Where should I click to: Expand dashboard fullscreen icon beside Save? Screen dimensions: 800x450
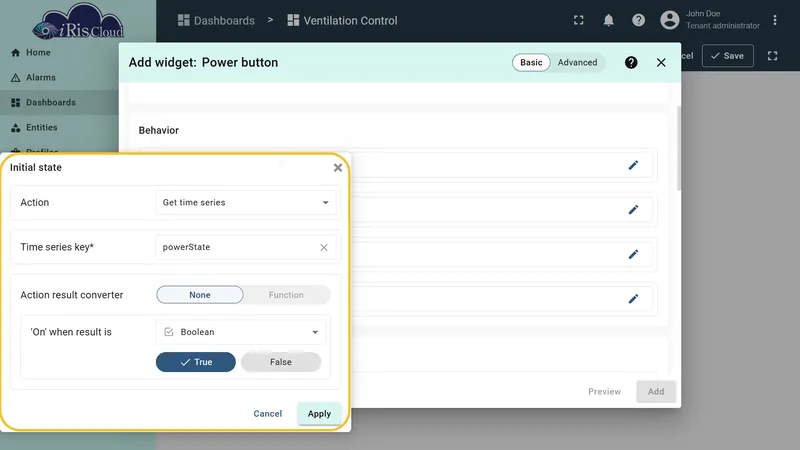click(772, 56)
